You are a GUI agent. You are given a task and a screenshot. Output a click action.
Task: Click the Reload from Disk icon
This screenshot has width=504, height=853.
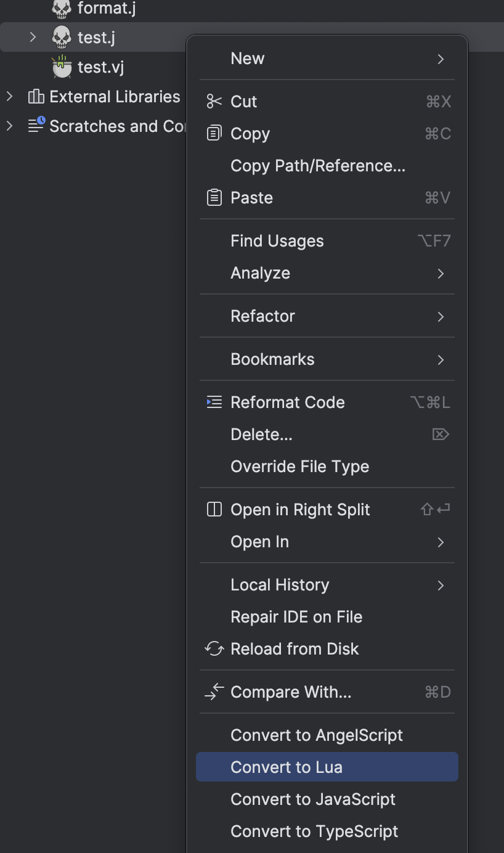point(214,649)
